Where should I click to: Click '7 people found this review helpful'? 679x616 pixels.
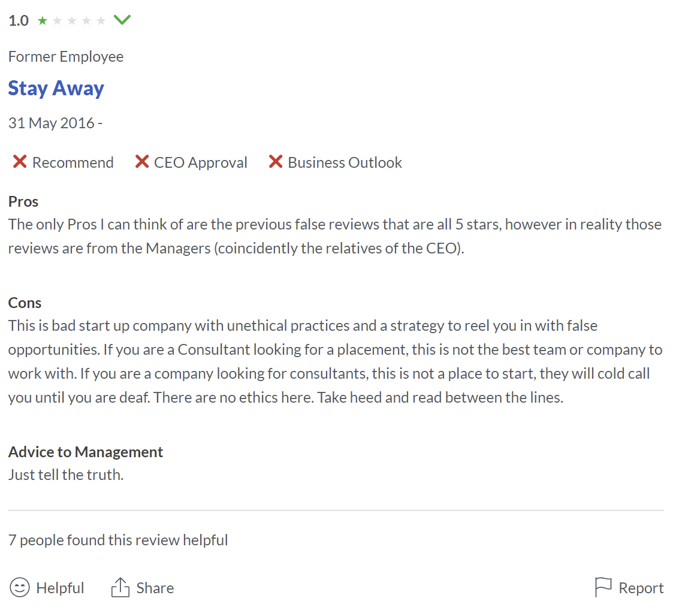point(118,540)
